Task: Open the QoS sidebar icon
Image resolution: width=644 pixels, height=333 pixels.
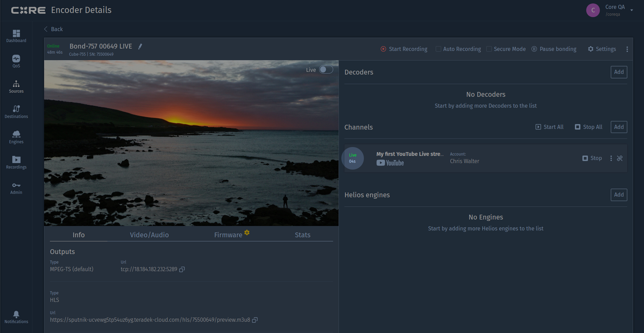Action: pyautogui.click(x=16, y=59)
